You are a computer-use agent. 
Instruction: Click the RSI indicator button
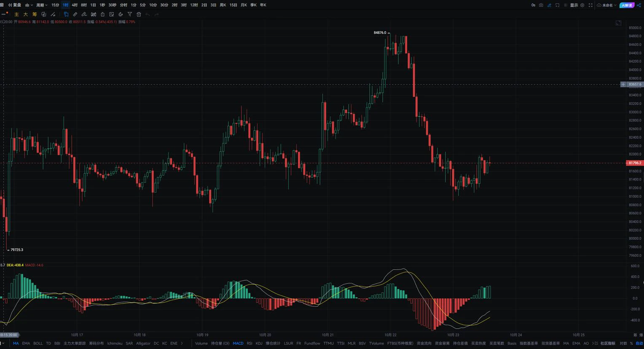(x=249, y=344)
